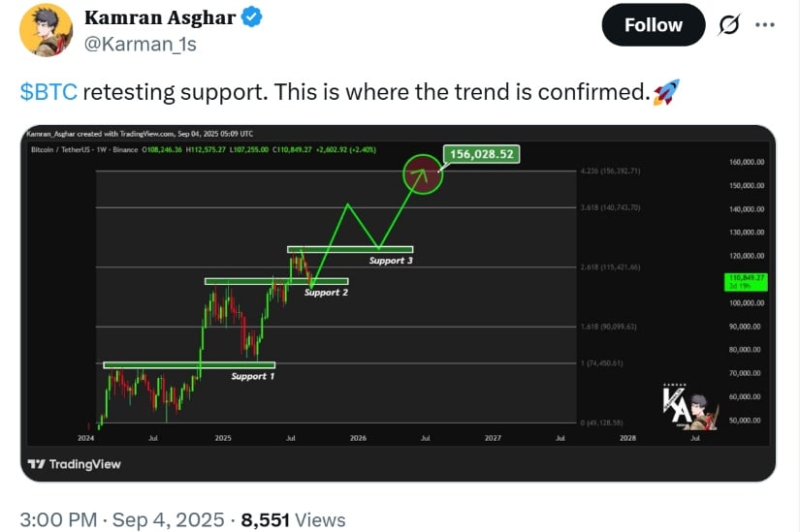Viewport: 800px width, 532px height.
Task: Click the current price tag 110,849.27
Action: pyautogui.click(x=746, y=282)
